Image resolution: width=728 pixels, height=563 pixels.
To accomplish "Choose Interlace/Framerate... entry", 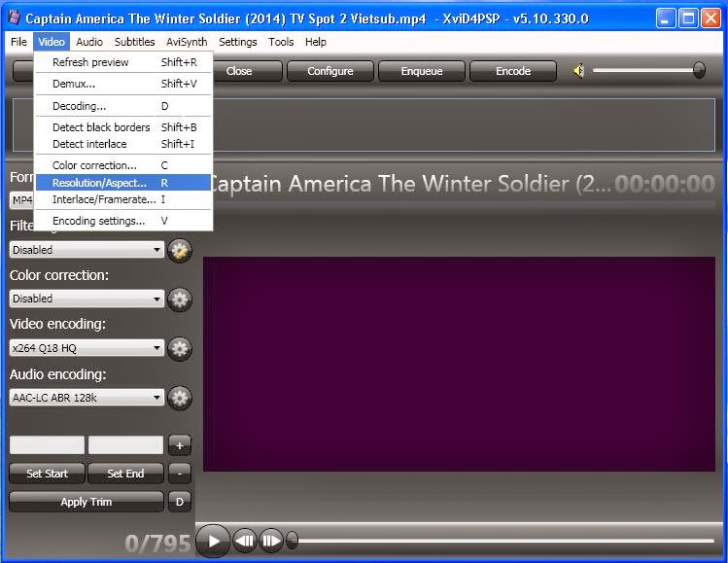I will pyautogui.click(x=123, y=199).
